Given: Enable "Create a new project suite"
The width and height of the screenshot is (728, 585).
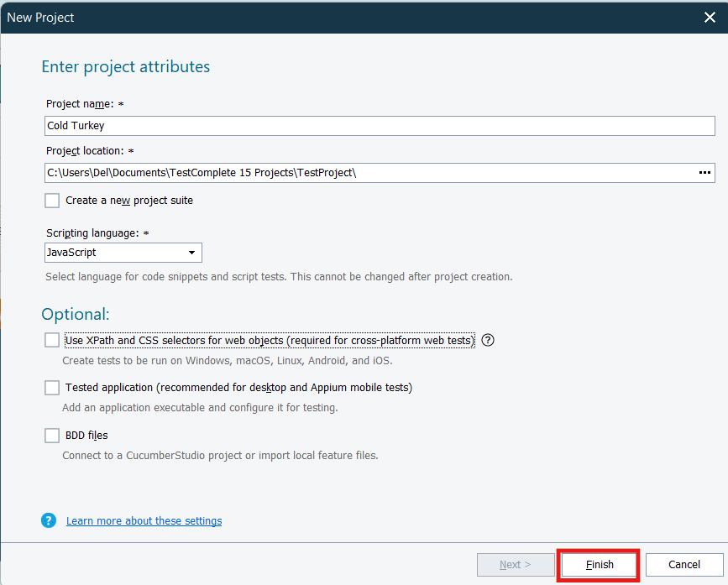Looking at the screenshot, I should pyautogui.click(x=51, y=200).
